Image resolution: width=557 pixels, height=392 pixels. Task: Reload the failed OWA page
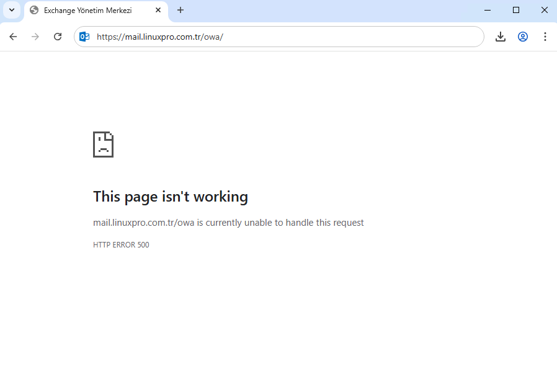point(58,37)
